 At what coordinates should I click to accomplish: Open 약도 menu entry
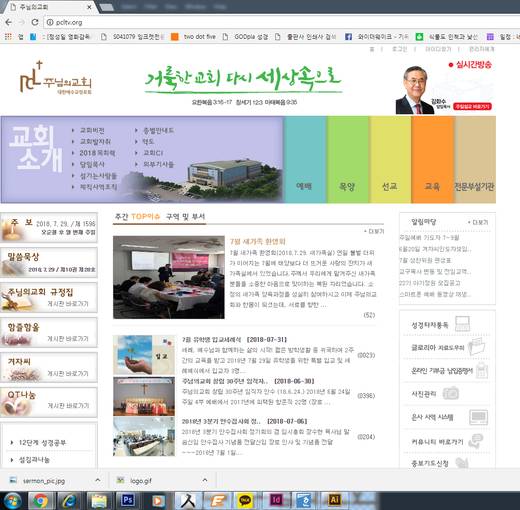[148, 142]
